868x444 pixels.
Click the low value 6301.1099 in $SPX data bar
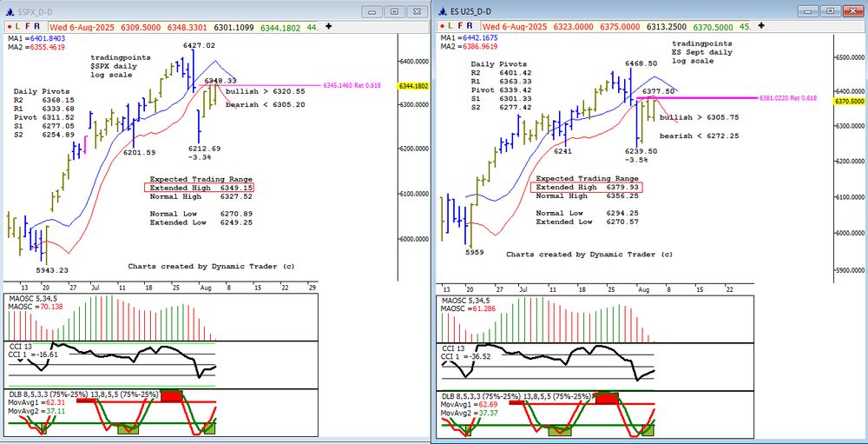233,26
